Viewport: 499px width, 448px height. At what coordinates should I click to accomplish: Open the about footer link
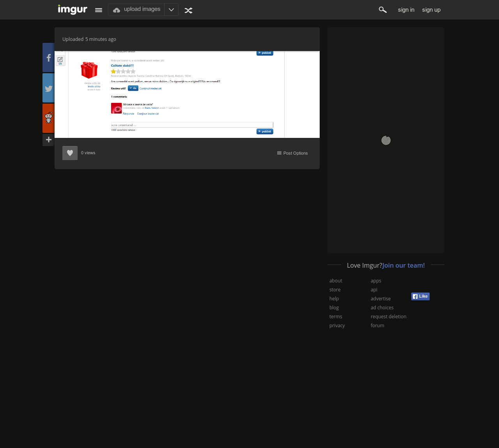click(x=336, y=281)
